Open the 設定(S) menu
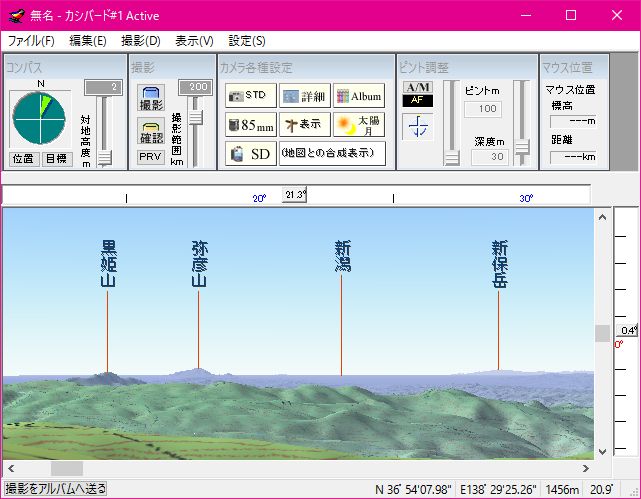 (246, 41)
